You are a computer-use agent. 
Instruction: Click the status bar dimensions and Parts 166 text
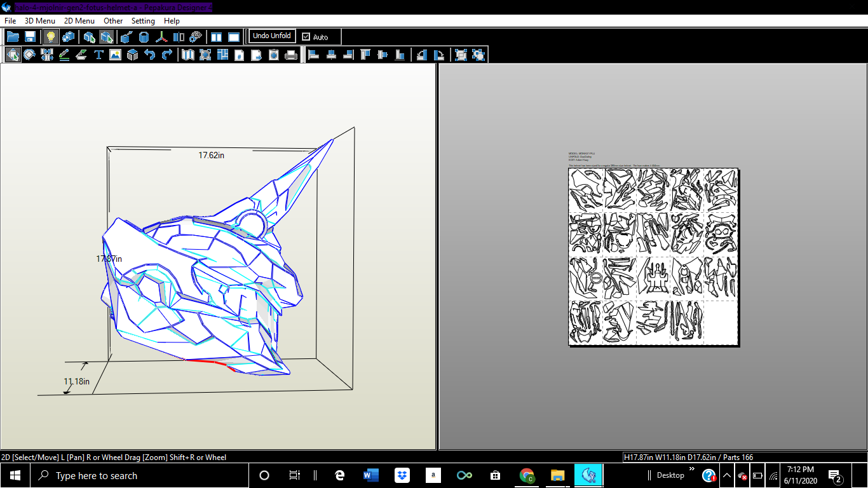click(x=688, y=457)
